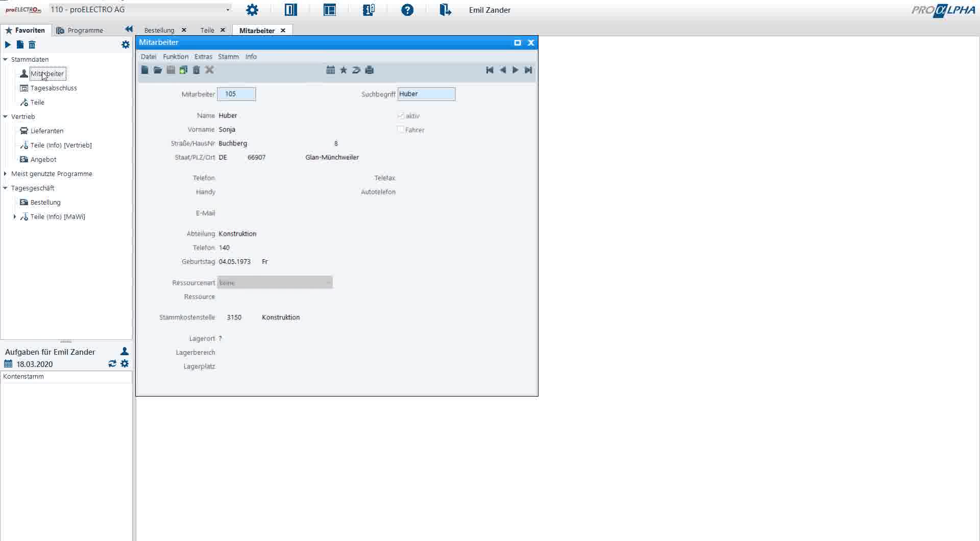Click the Mitarbeiter number field
This screenshot has width=980, height=541.
pos(236,94)
